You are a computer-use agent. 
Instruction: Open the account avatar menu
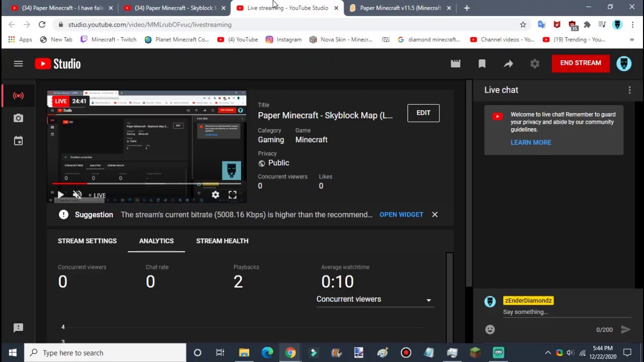(624, 63)
